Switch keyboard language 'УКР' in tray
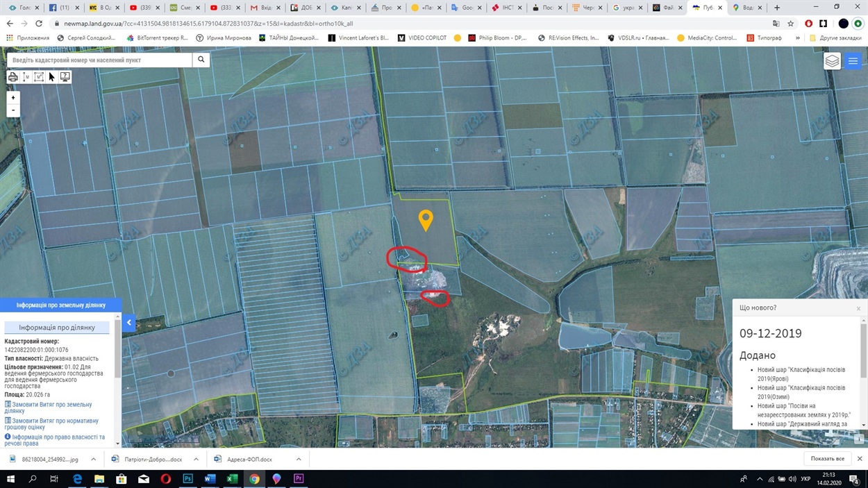Screen dimensions: 868x488 [806, 479]
